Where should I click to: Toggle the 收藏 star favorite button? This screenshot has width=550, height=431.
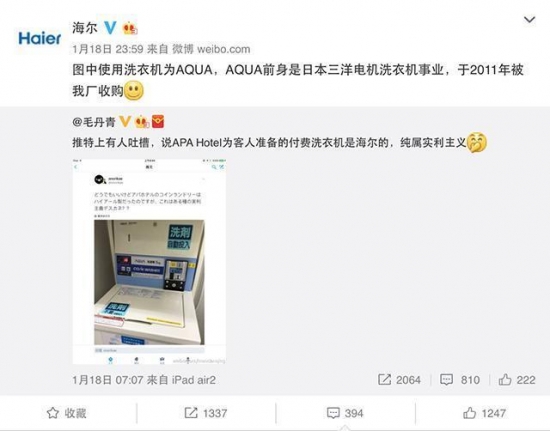click(x=66, y=413)
